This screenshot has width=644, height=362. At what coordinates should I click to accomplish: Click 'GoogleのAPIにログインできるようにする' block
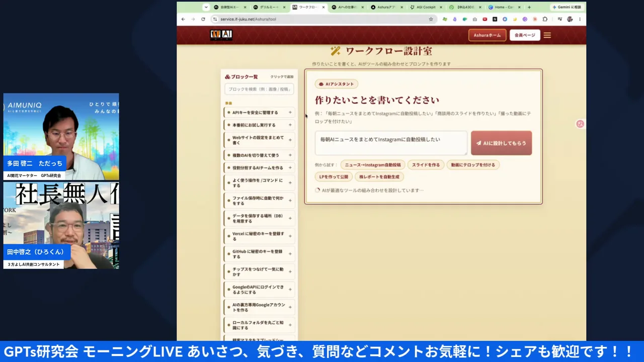tap(259, 290)
